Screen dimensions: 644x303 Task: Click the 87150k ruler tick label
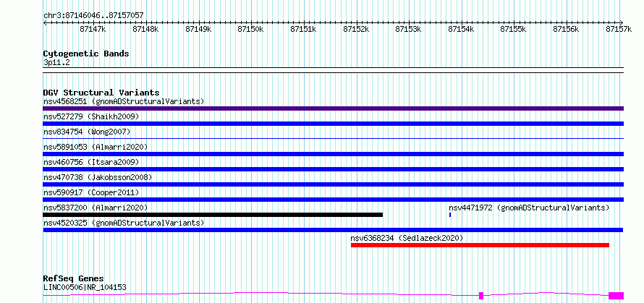point(251,29)
